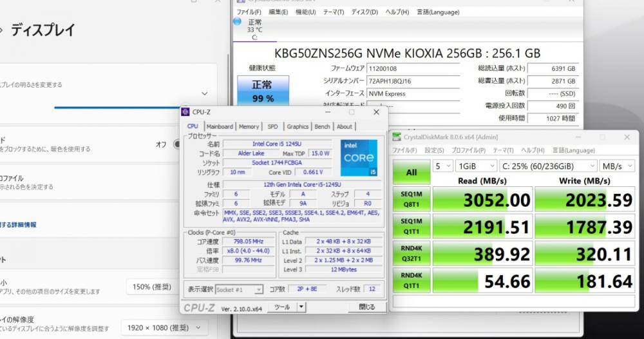Screen dimensions: 644x339
Task: Switch to the About tab in CPU-Z
Action: point(344,126)
